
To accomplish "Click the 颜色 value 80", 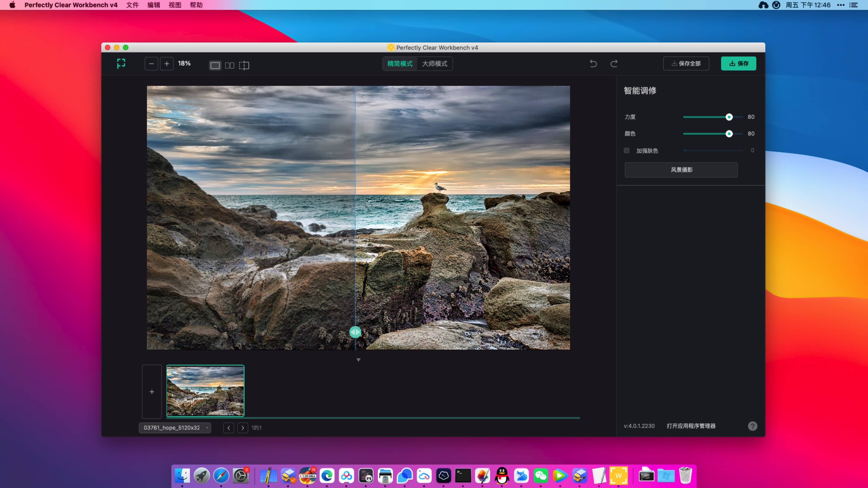I will (751, 134).
